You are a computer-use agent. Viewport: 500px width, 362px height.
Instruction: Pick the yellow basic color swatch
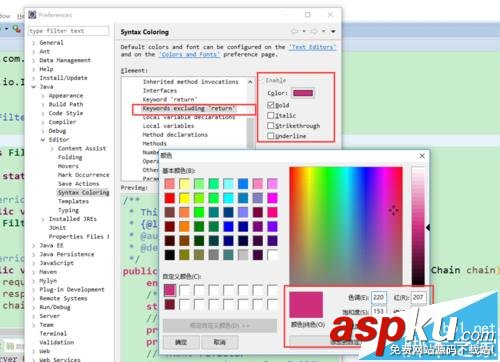click(x=184, y=198)
